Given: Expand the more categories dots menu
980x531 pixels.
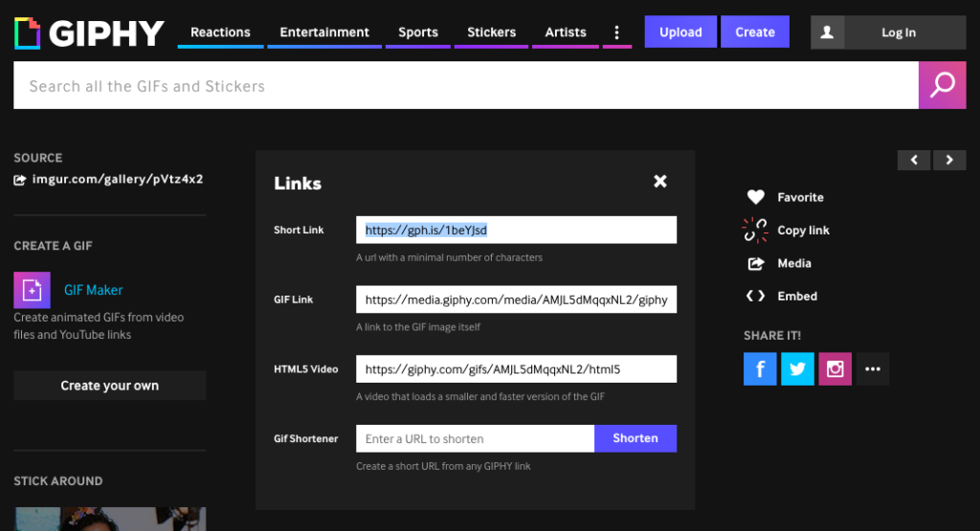Looking at the screenshot, I should 617,32.
